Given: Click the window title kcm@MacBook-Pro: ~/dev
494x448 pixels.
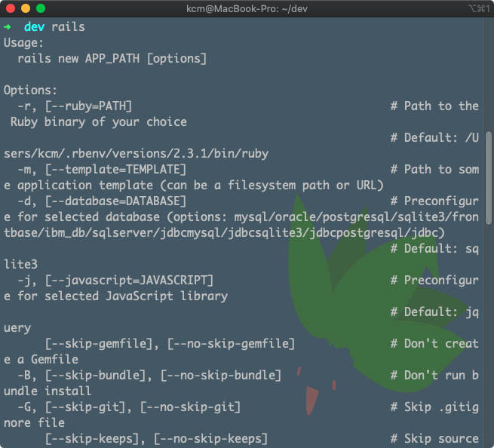Looking at the screenshot, I should pos(247,9).
